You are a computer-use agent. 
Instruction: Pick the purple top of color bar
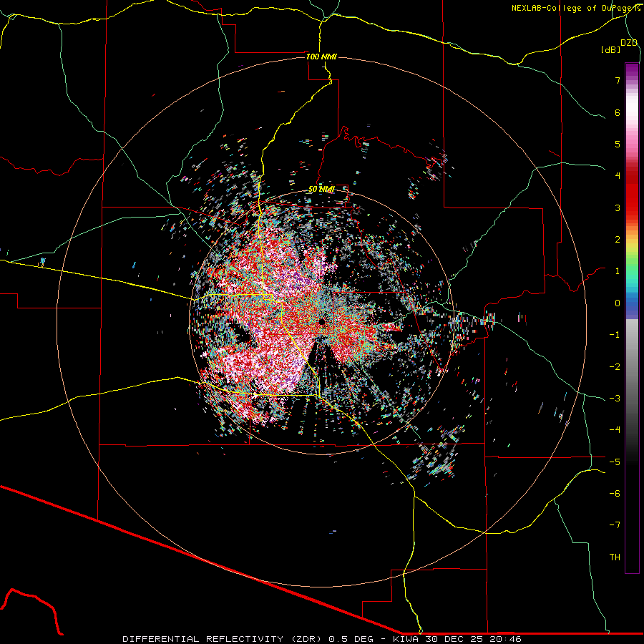(x=632, y=70)
